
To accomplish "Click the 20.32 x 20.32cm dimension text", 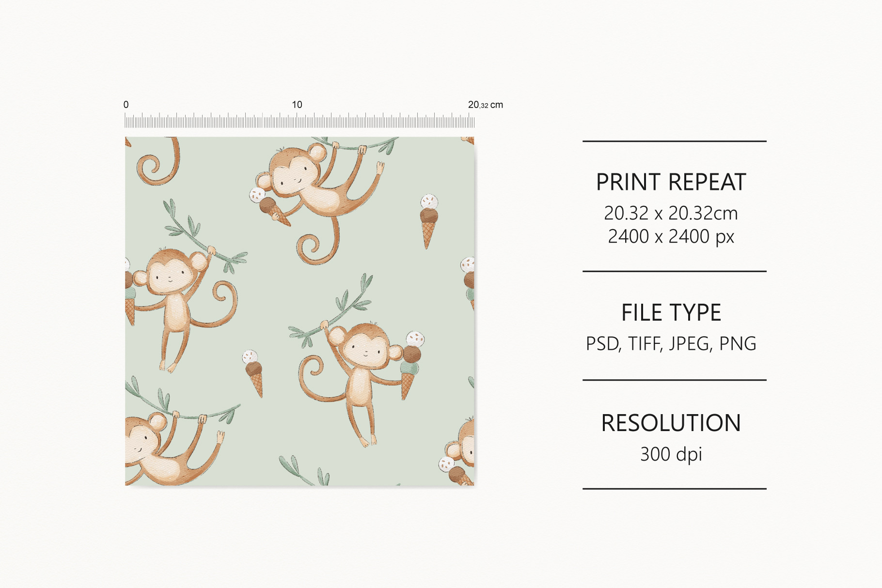I will 671,213.
